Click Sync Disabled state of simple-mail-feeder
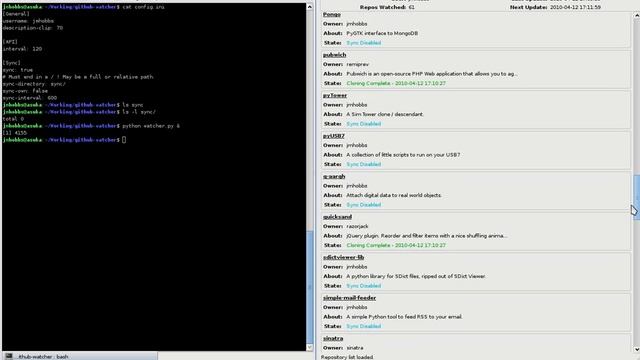This screenshot has height=360, width=640. (x=364, y=326)
